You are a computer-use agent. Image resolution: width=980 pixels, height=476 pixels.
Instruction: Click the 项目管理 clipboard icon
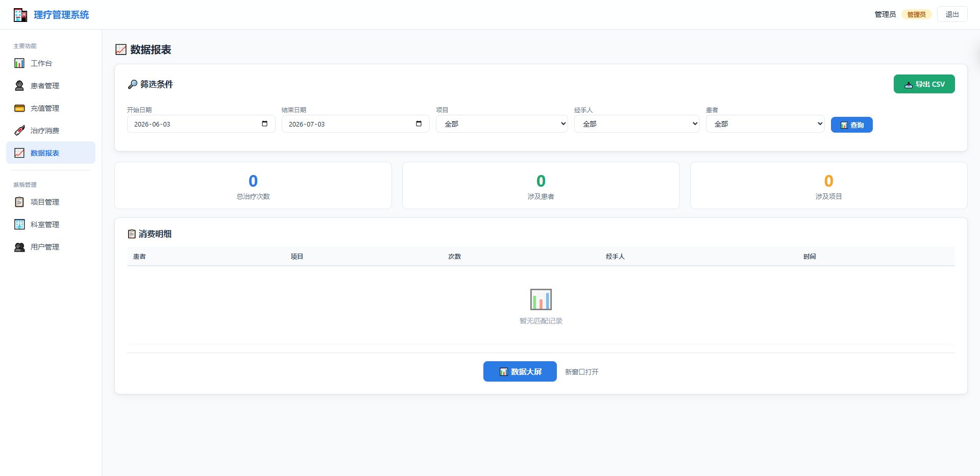click(19, 202)
